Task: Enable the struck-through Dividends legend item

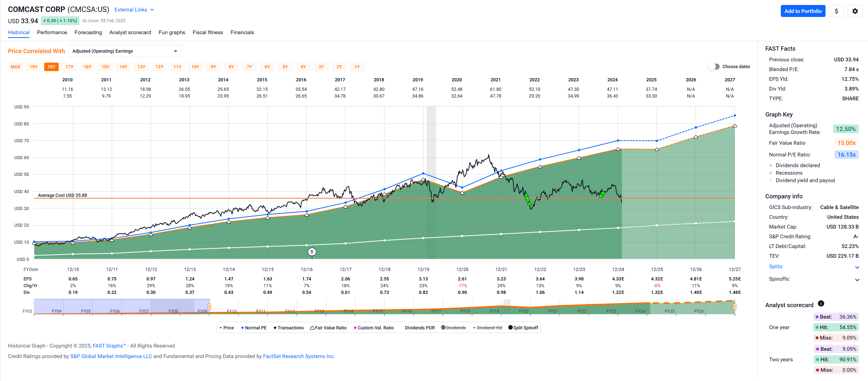Action: coord(453,328)
